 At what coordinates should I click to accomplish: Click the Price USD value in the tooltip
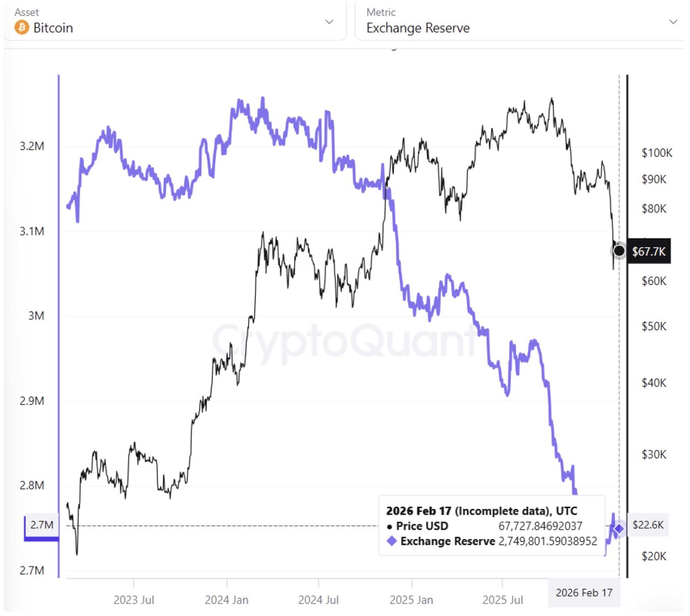540,526
